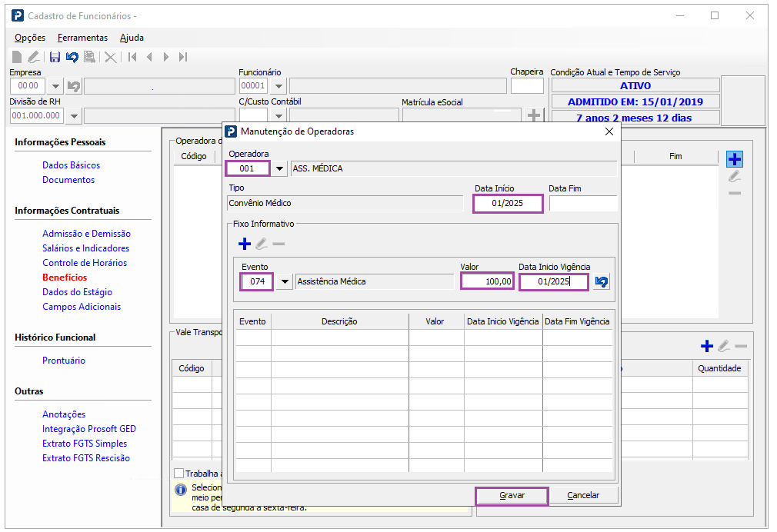Viewport: 777px width, 532px height.
Task: Click Data Fim Vigência column header
Action: [577, 321]
